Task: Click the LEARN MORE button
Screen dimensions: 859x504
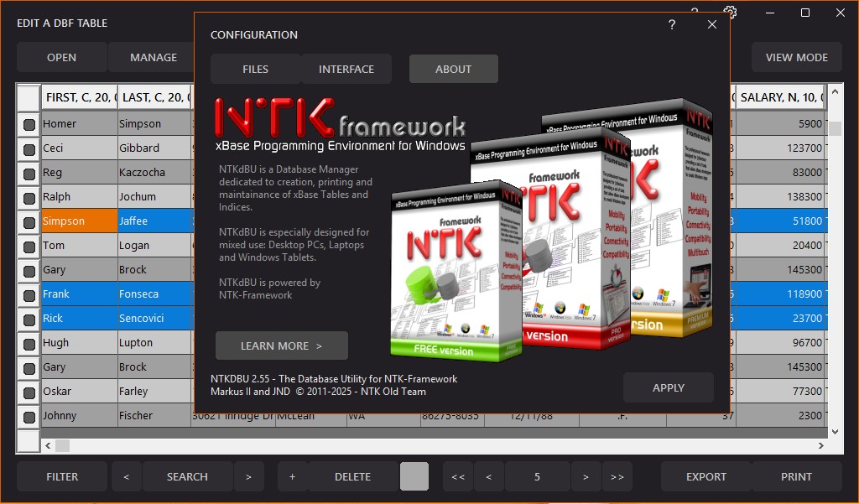Action: (x=282, y=346)
